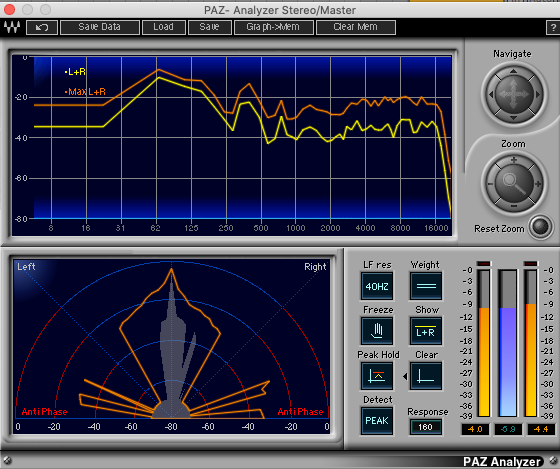Zoom in horizontally with right plus

tap(538, 184)
